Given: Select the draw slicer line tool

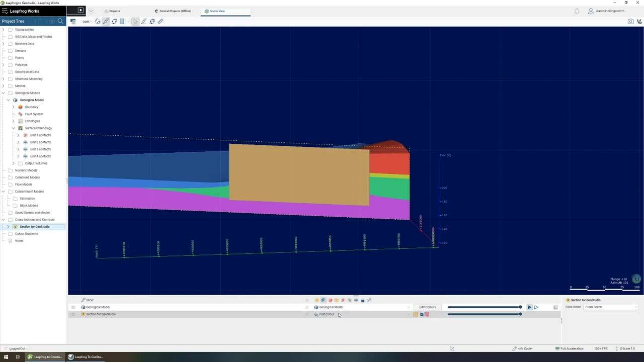Looking at the screenshot, I should [106, 21].
